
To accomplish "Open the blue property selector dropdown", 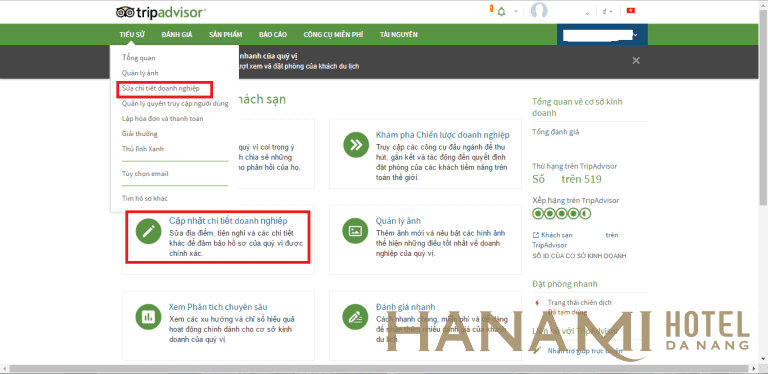I will point(602,34).
